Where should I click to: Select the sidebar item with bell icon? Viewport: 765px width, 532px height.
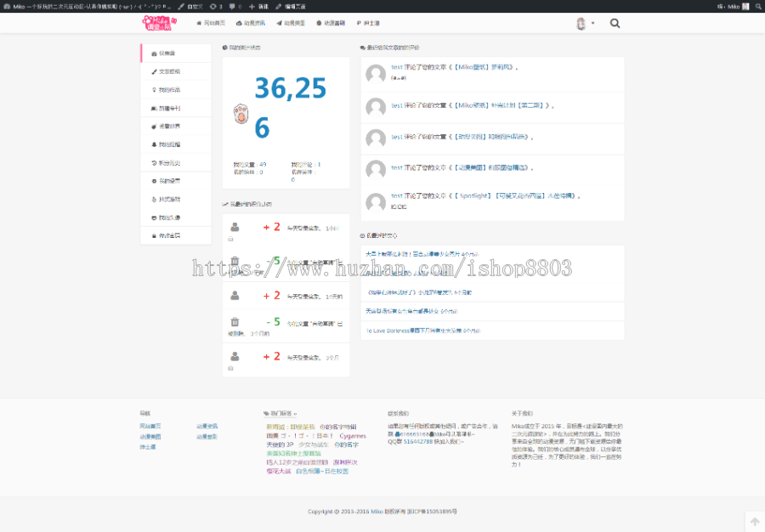(176, 144)
